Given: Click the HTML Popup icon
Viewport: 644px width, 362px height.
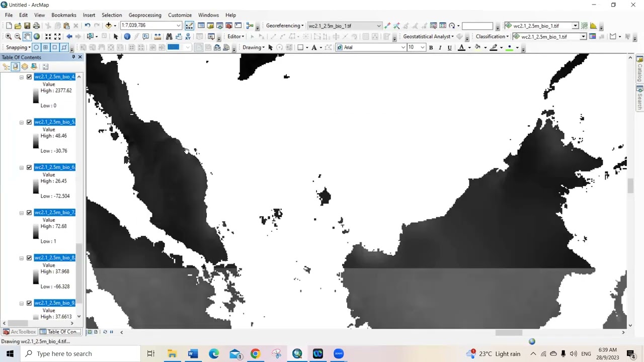Looking at the screenshot, I should tap(146, 37).
